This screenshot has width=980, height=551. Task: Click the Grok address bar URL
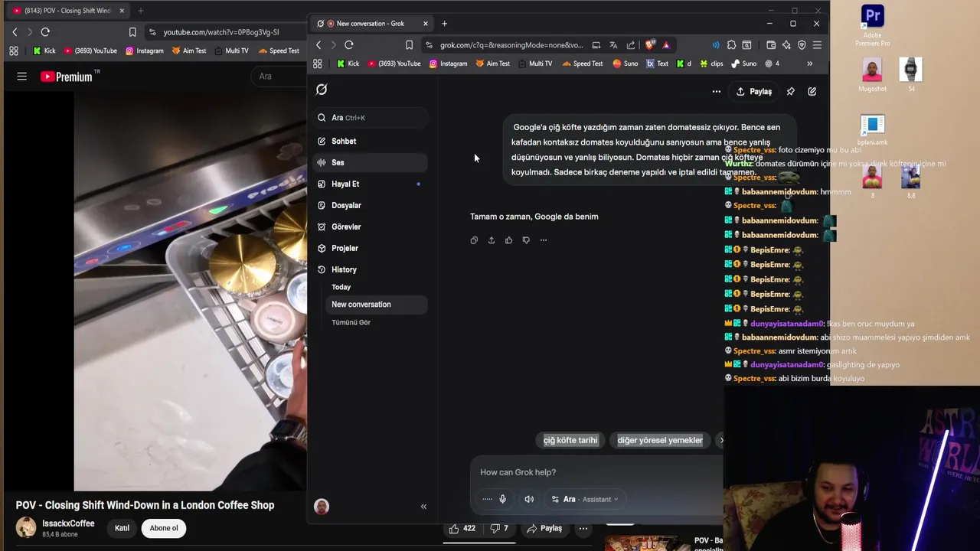pyautogui.click(x=511, y=45)
